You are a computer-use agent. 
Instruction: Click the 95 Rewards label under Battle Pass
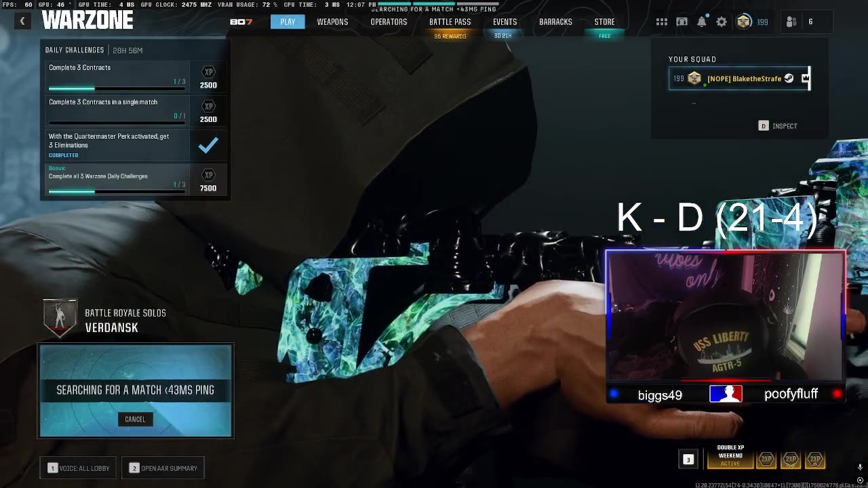(450, 36)
